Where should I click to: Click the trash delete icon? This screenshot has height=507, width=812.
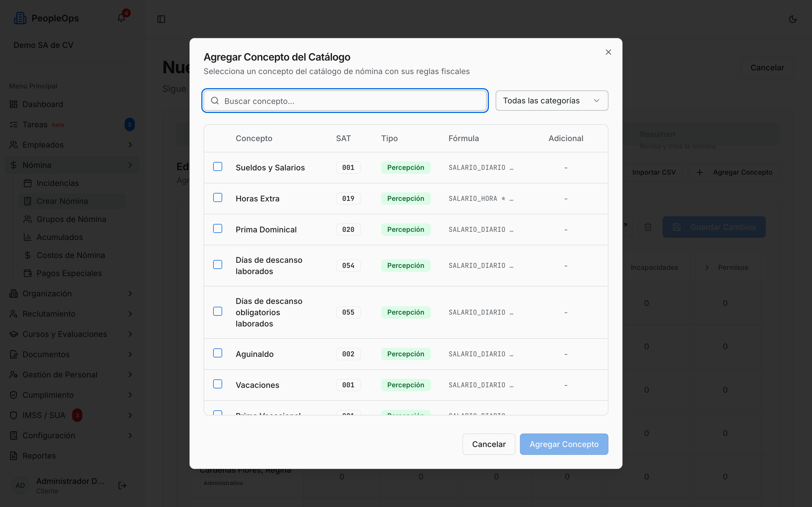click(x=648, y=227)
